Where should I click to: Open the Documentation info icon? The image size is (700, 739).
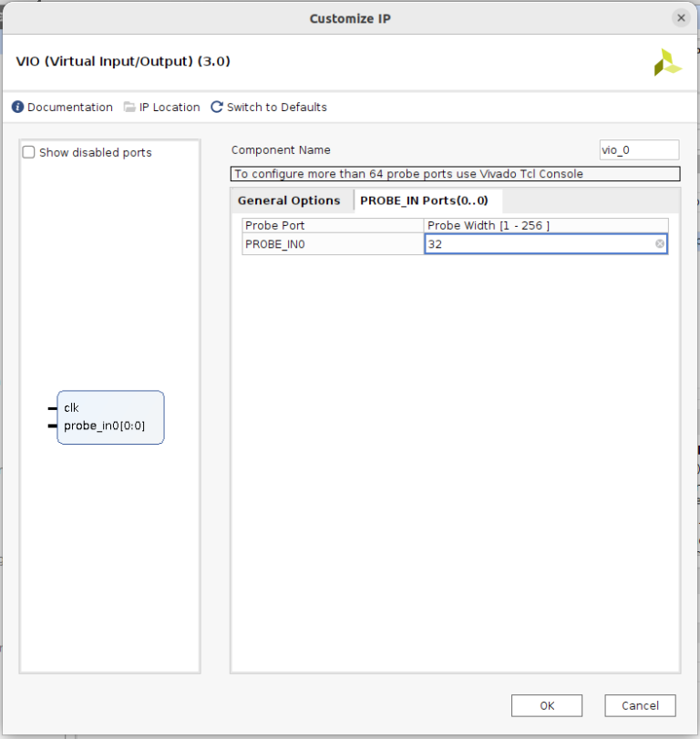(17, 108)
